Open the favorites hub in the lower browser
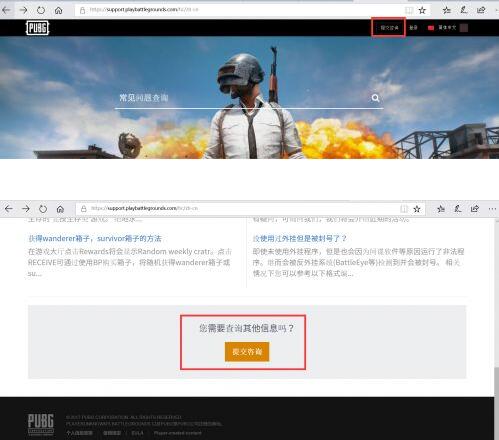499x440 pixels. point(441,209)
